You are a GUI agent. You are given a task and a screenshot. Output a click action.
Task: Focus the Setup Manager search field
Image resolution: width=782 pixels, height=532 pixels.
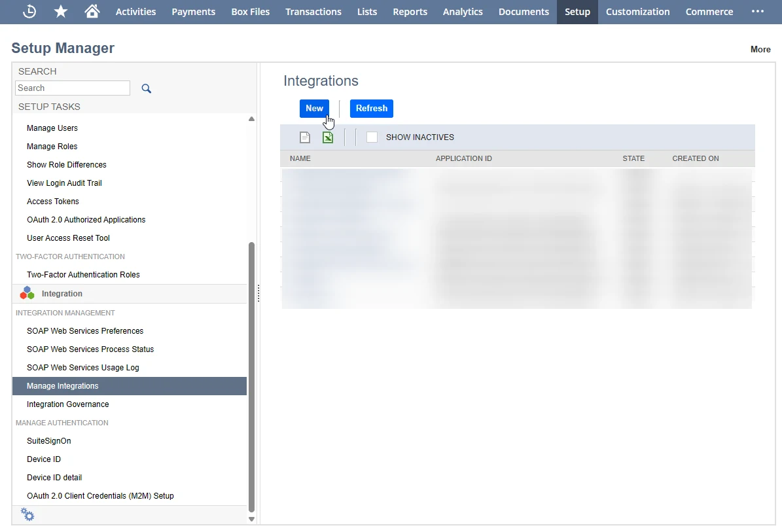pos(73,88)
